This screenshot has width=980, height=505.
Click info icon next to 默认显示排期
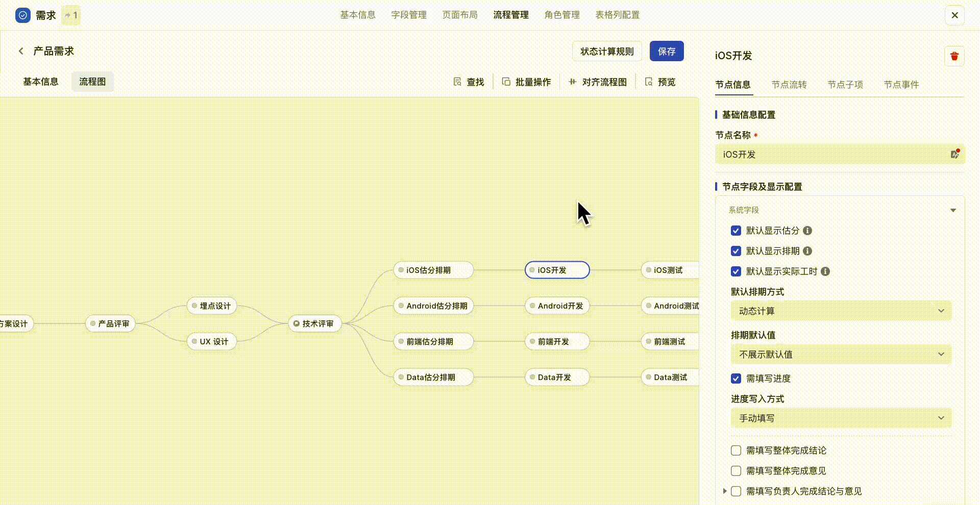[x=807, y=251]
